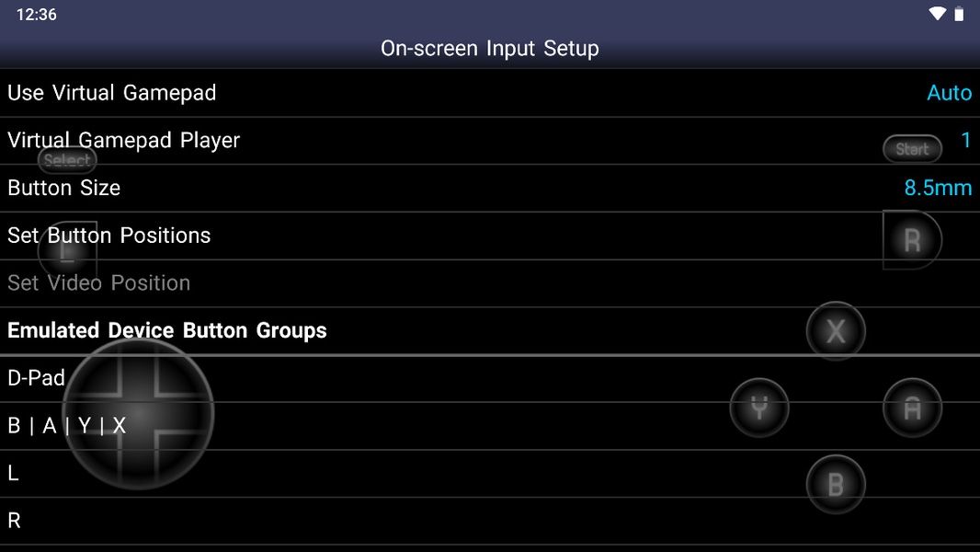Tap the round B face button
The image size is (980, 552).
tap(836, 485)
